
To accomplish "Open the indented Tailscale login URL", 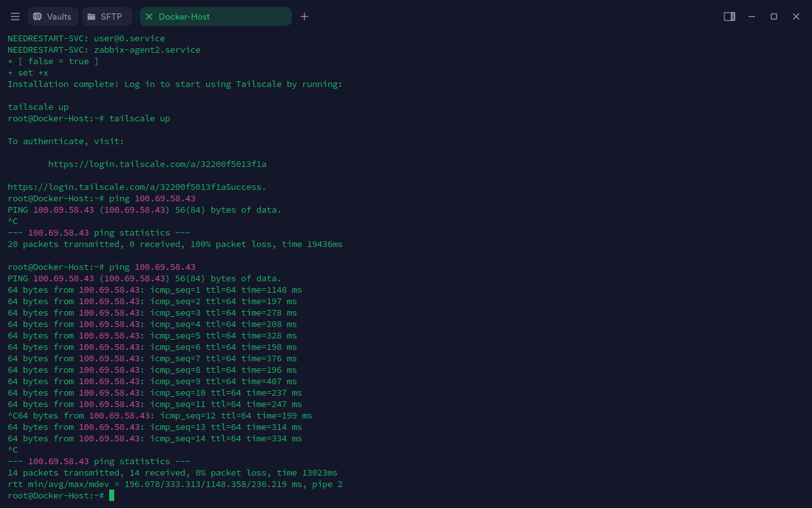I will pyautogui.click(x=157, y=164).
